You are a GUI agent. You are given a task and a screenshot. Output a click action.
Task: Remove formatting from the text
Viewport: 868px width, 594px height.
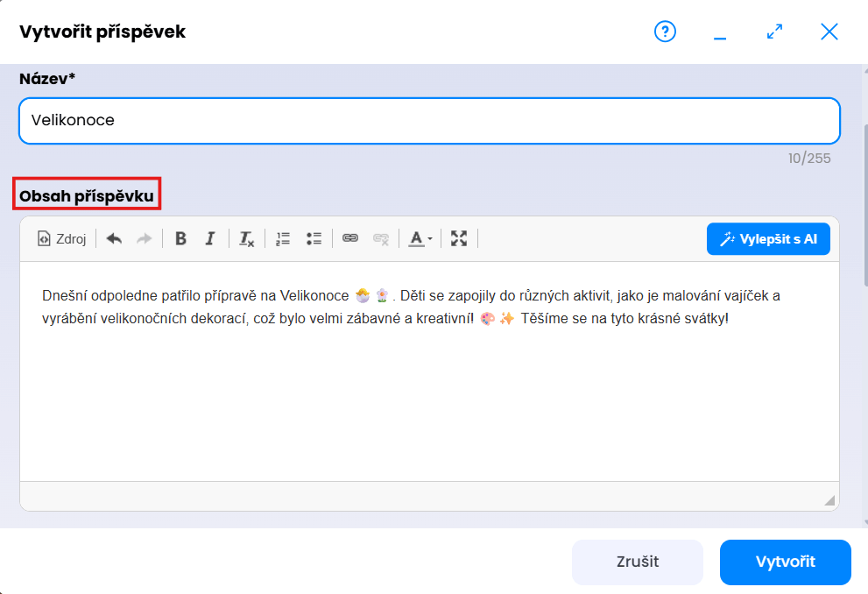coord(247,238)
